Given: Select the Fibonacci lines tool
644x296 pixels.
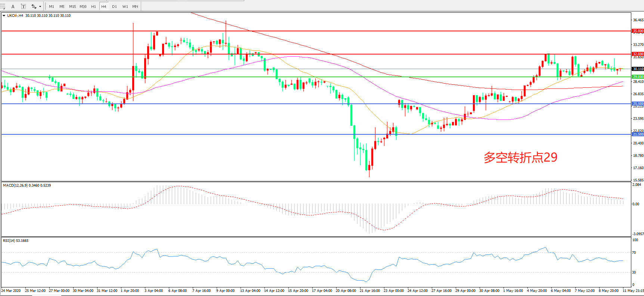Looking at the screenshot, I should click(x=3, y=6).
